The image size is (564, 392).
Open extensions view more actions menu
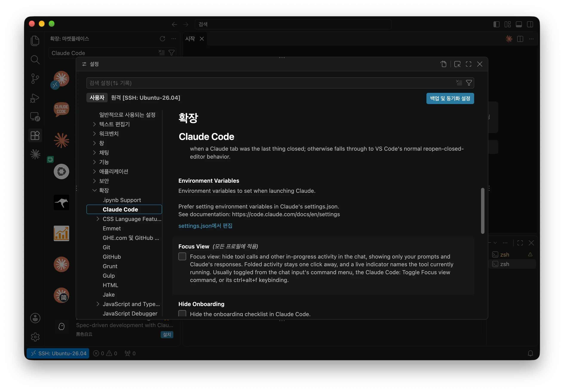point(174,38)
